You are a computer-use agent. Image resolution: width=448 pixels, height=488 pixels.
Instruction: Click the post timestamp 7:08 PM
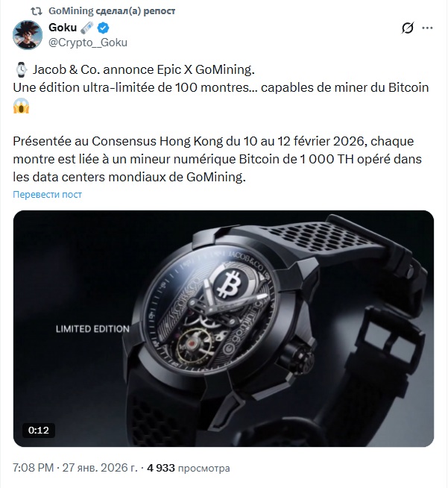[34, 468]
